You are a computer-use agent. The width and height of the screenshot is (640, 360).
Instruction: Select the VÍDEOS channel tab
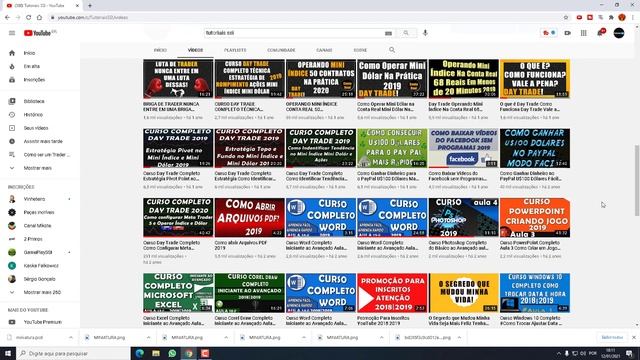(x=196, y=50)
